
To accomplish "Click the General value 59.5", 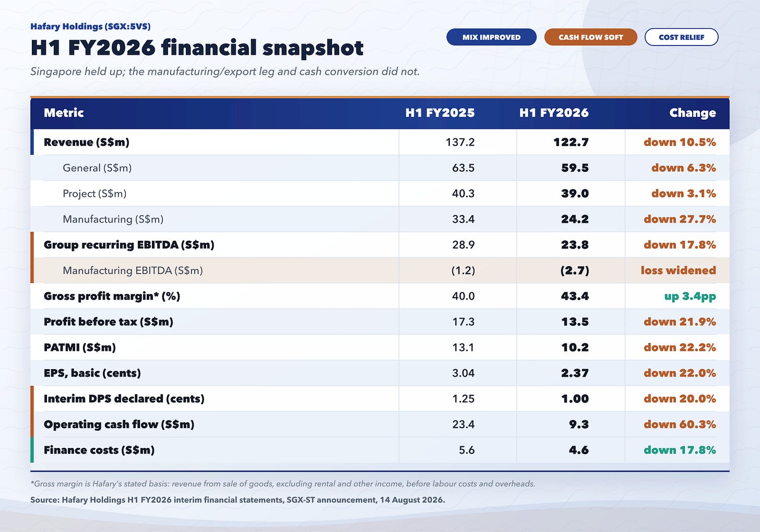I will pyautogui.click(x=575, y=168).
